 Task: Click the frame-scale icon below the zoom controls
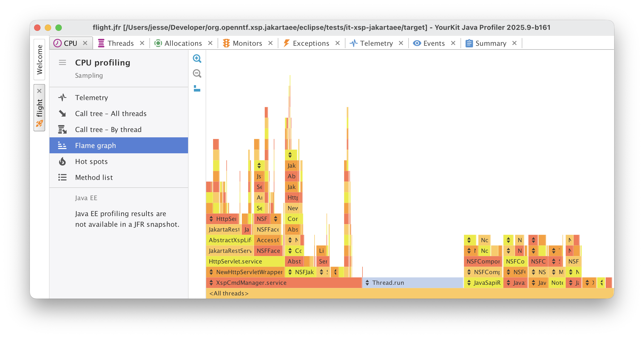click(x=197, y=89)
